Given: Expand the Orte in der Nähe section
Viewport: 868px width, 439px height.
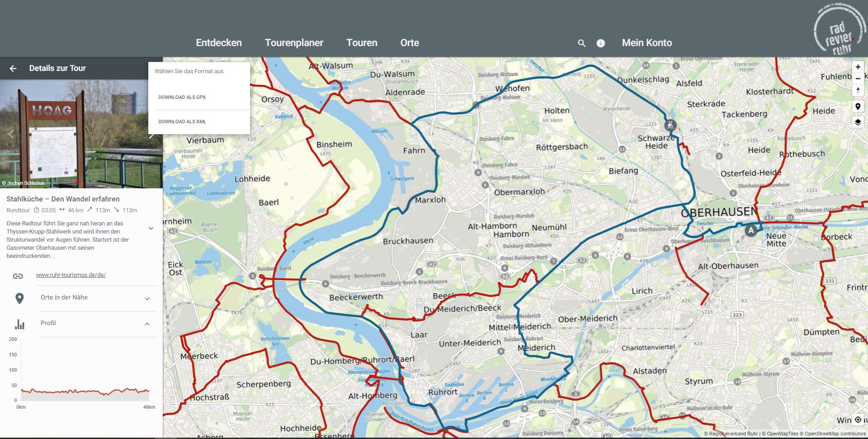Looking at the screenshot, I should [x=147, y=299].
